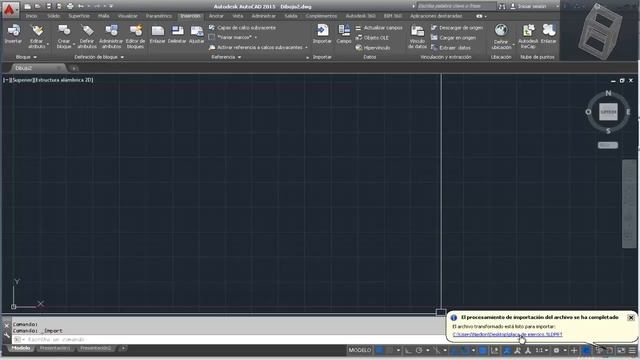Screen dimensions: 640x360
Task: Click the undo arrow in quick access
Action: pos(80,6)
